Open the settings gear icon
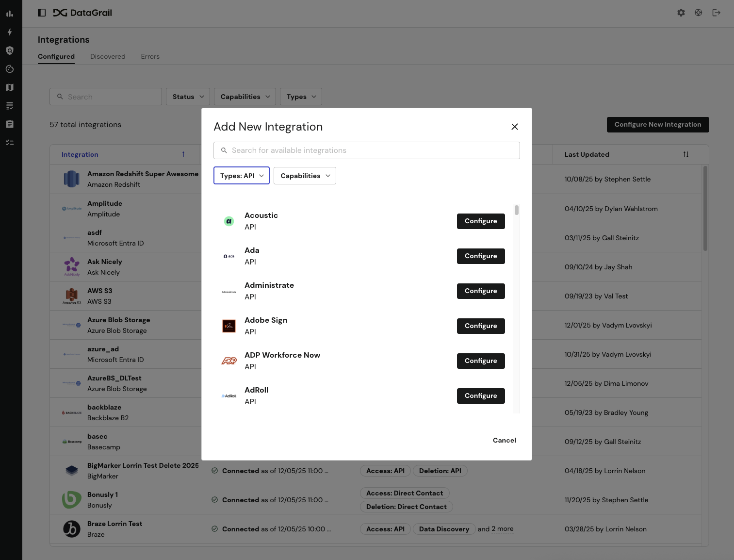Image resolution: width=734 pixels, height=560 pixels. [681, 13]
